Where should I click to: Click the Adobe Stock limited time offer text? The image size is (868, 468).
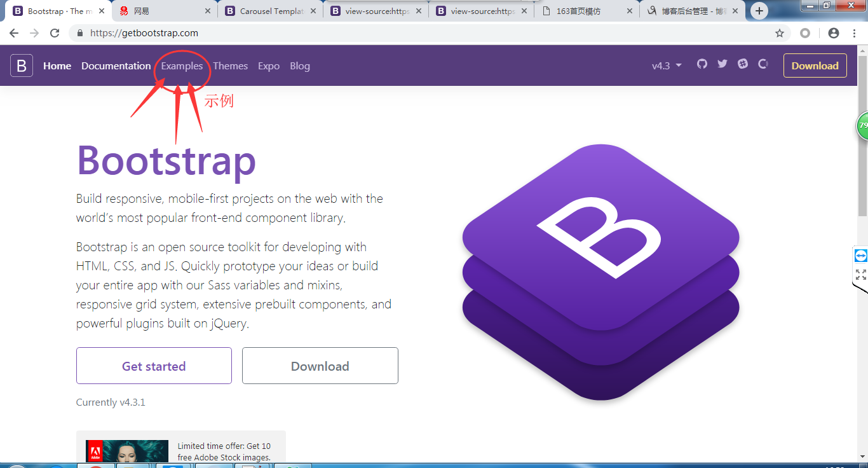(224, 451)
